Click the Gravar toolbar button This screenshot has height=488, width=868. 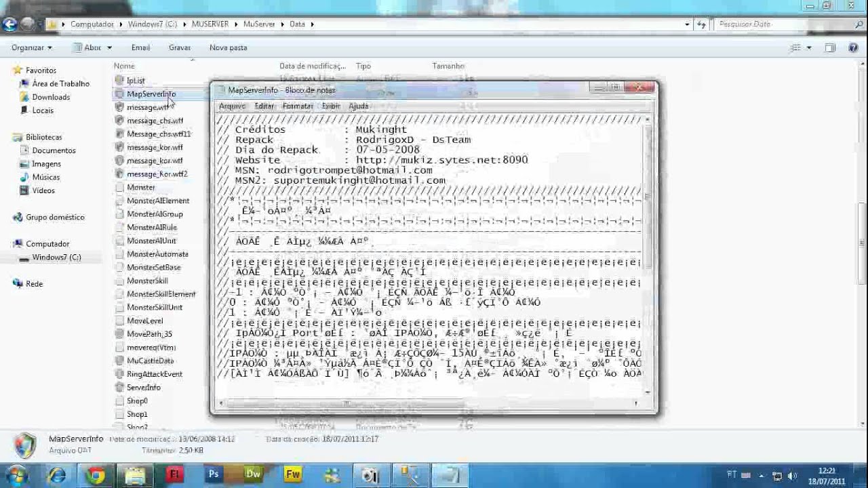tap(180, 47)
